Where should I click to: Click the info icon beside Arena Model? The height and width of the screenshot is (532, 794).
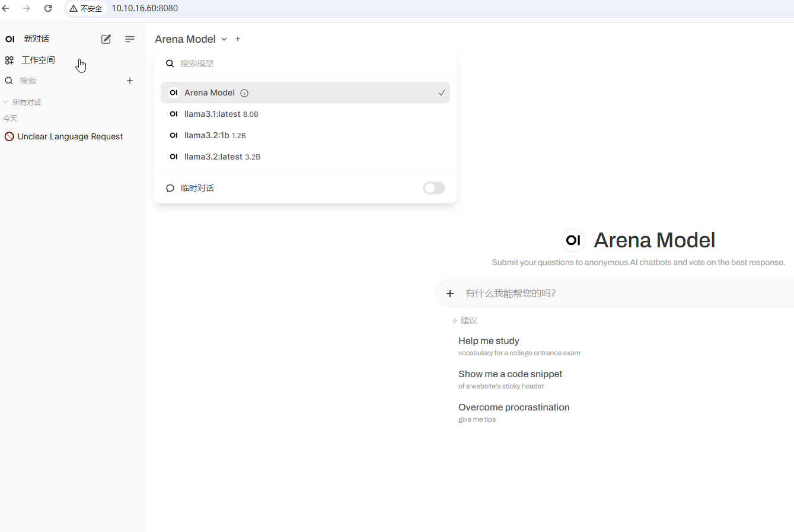coord(244,93)
